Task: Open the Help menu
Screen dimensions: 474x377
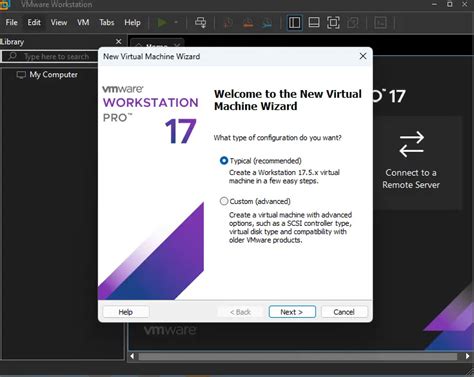Action: coord(132,23)
